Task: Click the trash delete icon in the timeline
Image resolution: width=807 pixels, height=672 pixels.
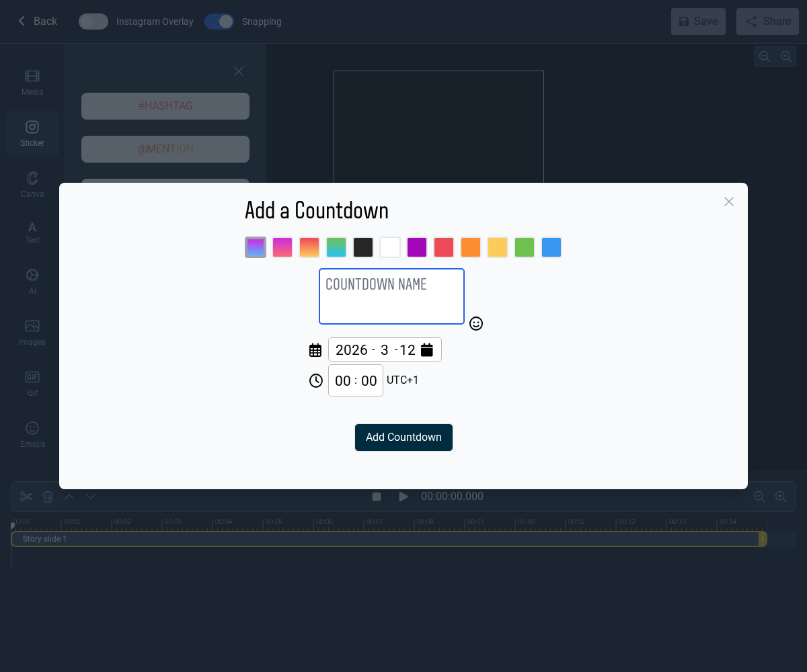Action: tap(48, 496)
